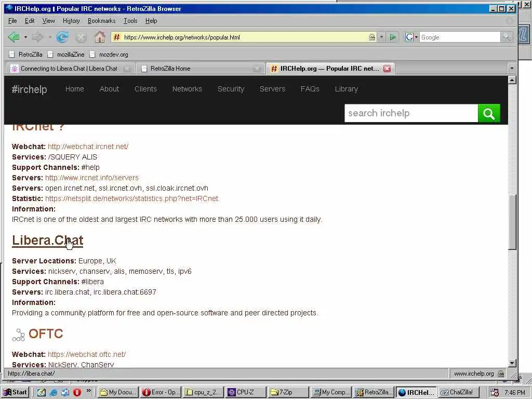The image size is (532, 399).
Task: Switch to RetroZilla Home tab
Action: tap(170, 69)
